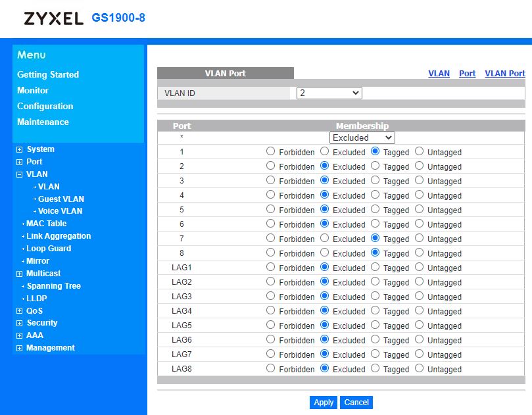Expand the Management plus icon
The image size is (532, 415).
pyautogui.click(x=20, y=349)
